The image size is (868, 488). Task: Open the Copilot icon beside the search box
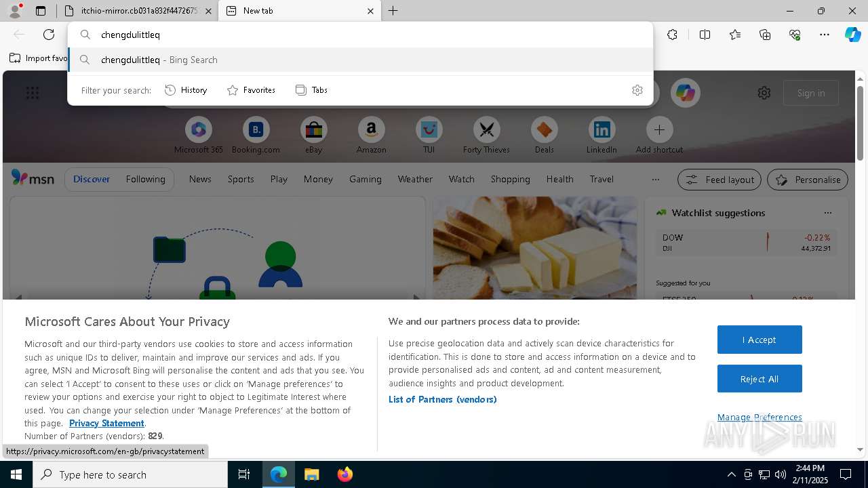click(685, 93)
